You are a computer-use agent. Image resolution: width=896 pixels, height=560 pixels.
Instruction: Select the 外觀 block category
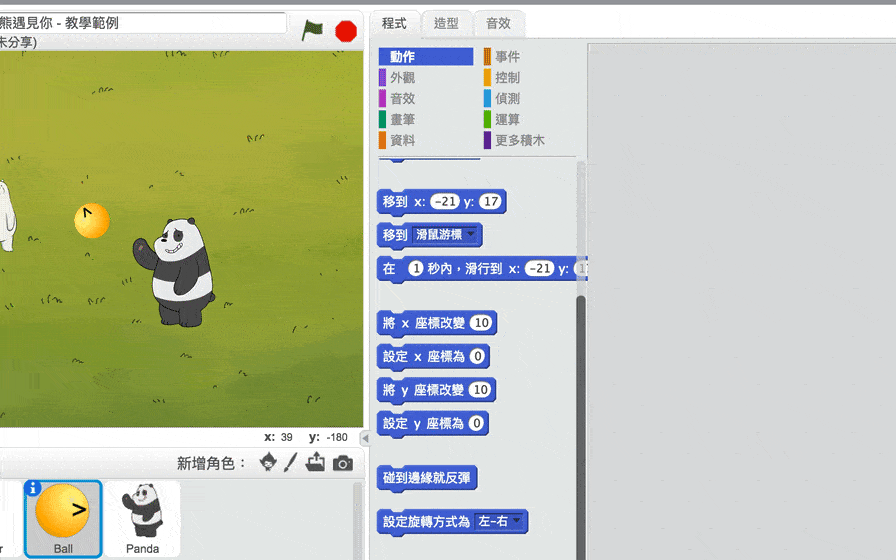coord(402,78)
